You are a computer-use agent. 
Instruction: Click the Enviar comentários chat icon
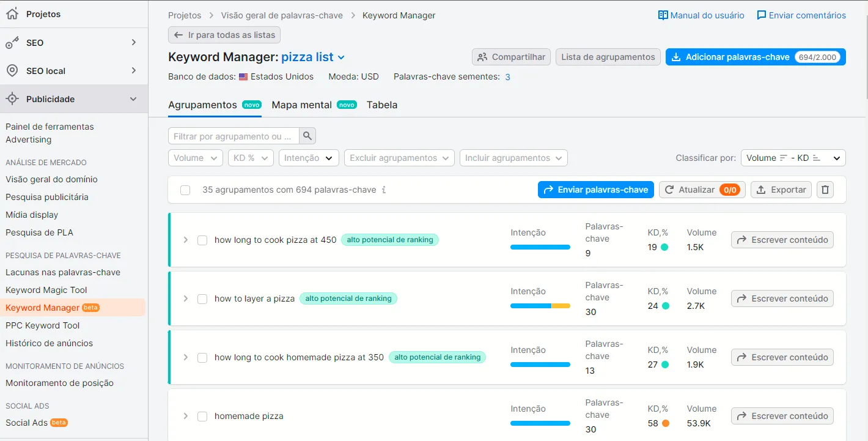coord(762,15)
